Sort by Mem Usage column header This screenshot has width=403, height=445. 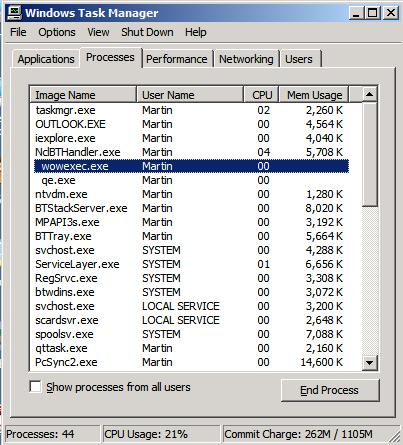(x=314, y=95)
